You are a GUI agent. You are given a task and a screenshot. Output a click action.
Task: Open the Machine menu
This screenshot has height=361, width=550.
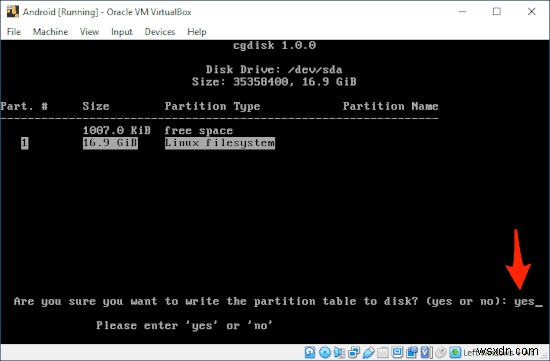pos(50,32)
